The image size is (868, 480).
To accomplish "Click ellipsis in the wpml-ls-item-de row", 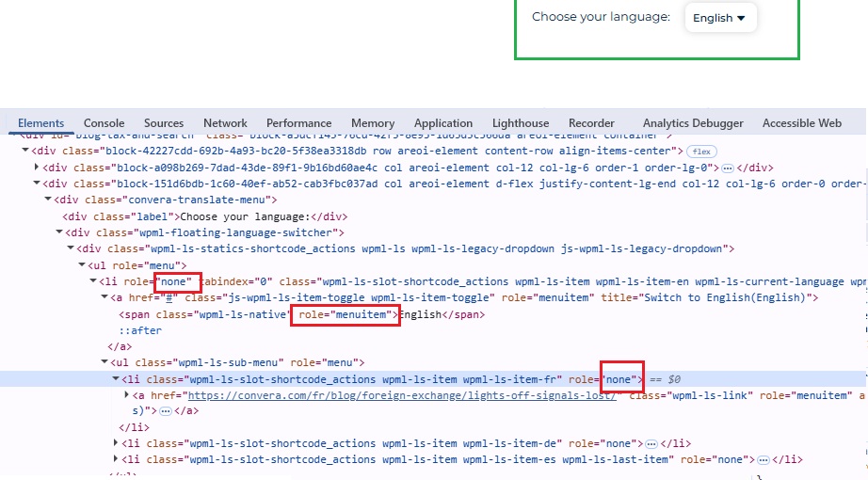I will tap(651, 444).
